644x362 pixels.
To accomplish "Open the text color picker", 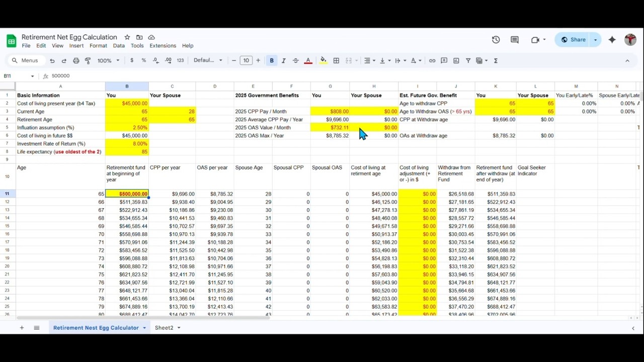I will [308, 61].
